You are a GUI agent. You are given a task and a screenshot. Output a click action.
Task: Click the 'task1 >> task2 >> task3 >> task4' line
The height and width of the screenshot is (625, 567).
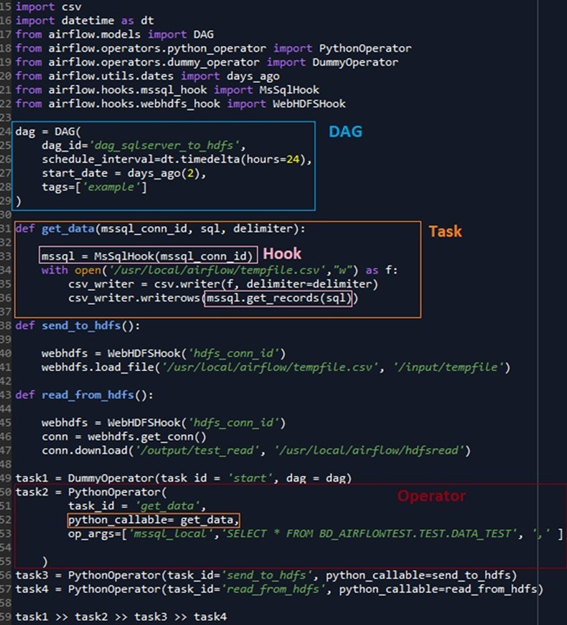pyautogui.click(x=121, y=617)
